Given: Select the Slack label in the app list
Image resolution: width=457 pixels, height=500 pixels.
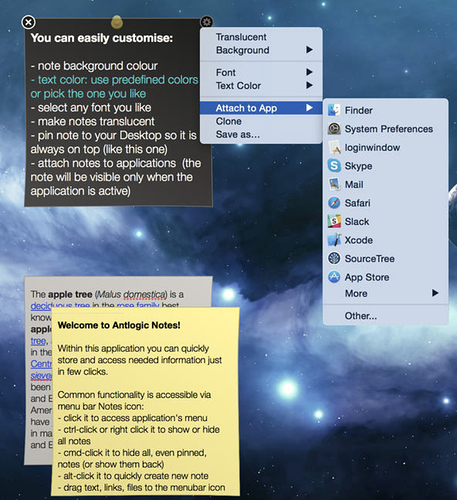Looking at the screenshot, I should click(x=357, y=222).
